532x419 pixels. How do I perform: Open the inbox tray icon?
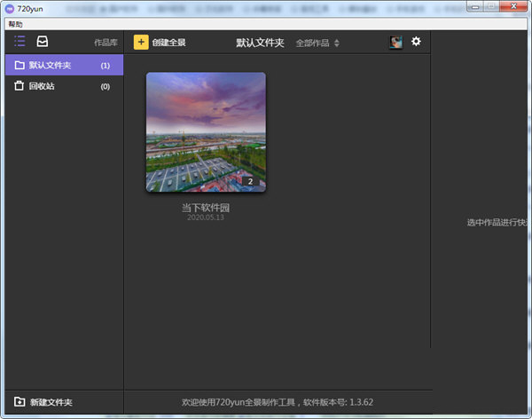[43, 42]
